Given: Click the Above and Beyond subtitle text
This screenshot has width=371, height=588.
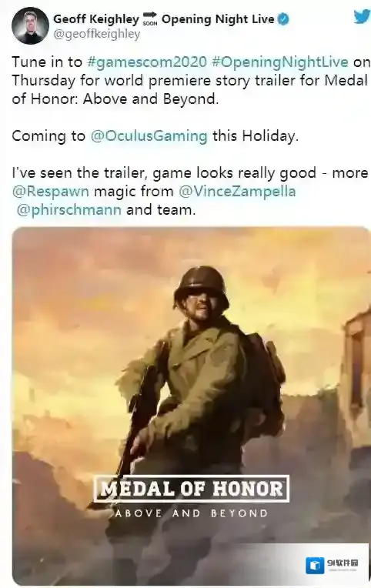Looking at the screenshot, I should point(192,513).
